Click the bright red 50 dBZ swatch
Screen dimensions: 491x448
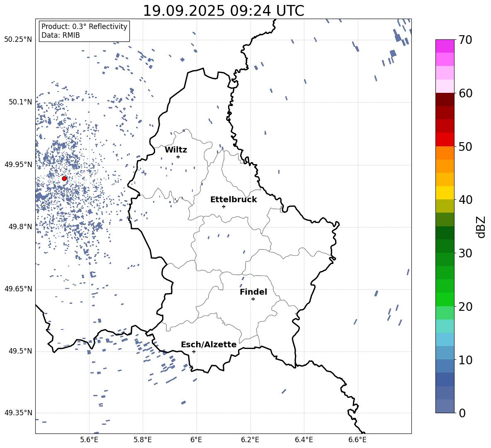(445, 140)
